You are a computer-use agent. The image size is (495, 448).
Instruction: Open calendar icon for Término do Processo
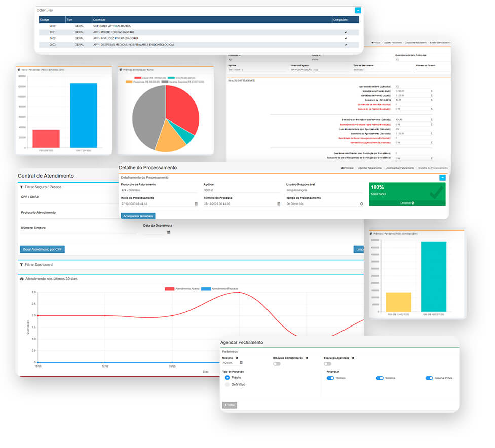click(x=279, y=204)
